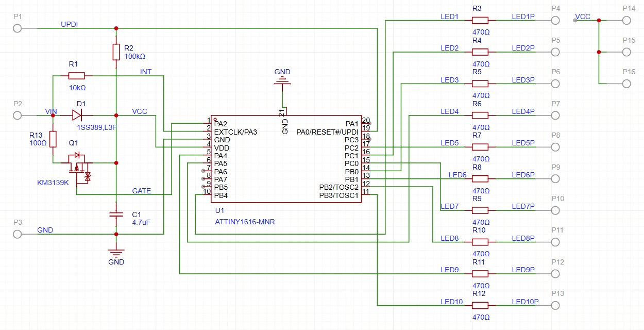The height and width of the screenshot is (330, 644).
Task: Click the PA0/RESET#/UPDI pin name
Action: coord(327,132)
